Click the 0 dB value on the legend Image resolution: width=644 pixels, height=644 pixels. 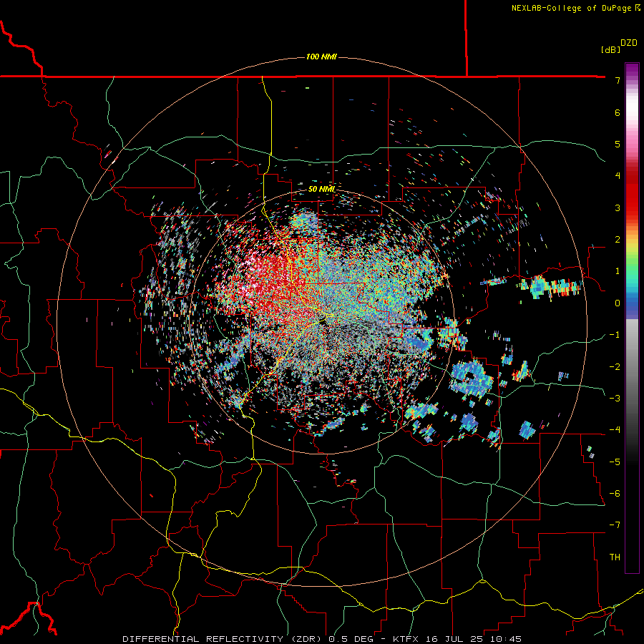coord(618,303)
